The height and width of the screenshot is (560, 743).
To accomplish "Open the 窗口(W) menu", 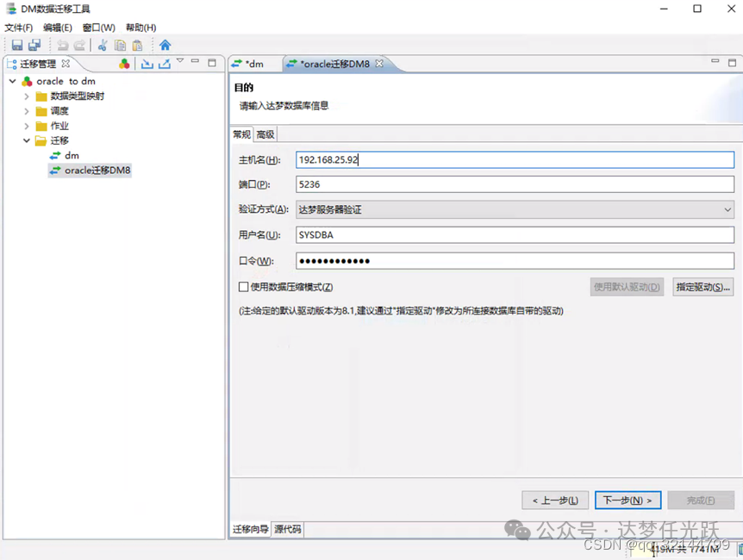I will click(x=98, y=28).
